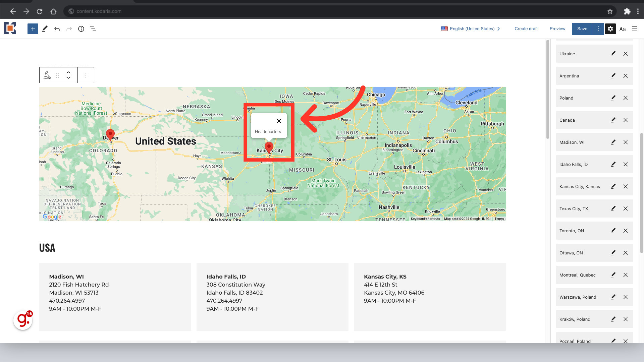Screen dimensions: 644x362
Task: Remove the Argentina location entry
Action: click(626, 76)
